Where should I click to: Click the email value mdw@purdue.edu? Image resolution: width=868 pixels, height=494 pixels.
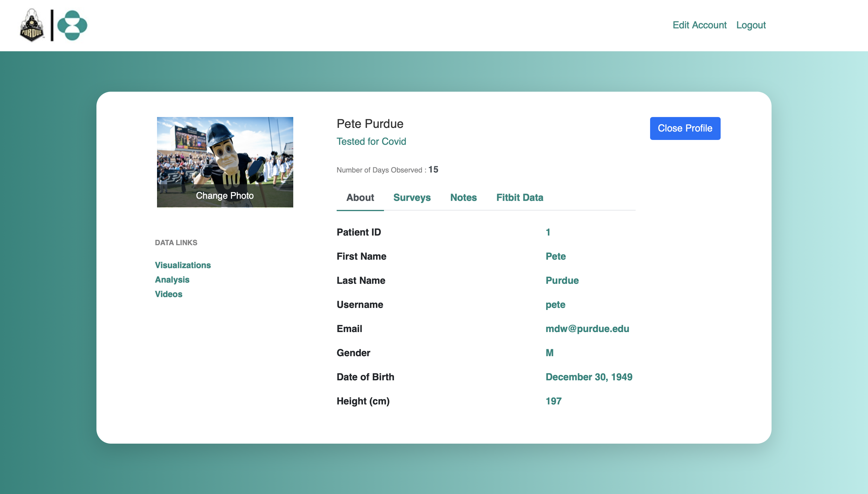point(587,329)
